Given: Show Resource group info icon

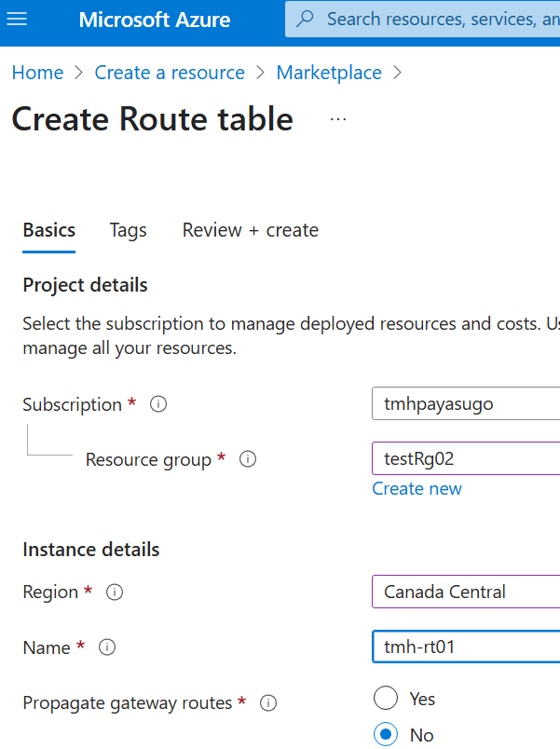Looking at the screenshot, I should [x=248, y=459].
